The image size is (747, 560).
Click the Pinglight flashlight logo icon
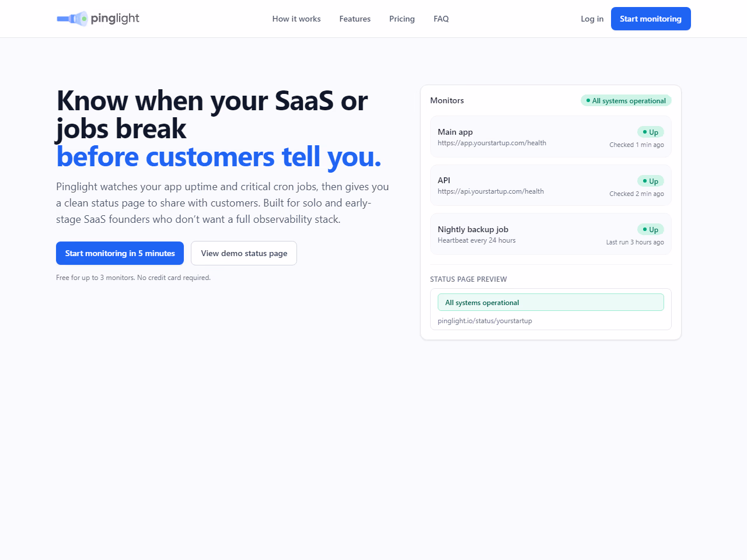[72, 19]
